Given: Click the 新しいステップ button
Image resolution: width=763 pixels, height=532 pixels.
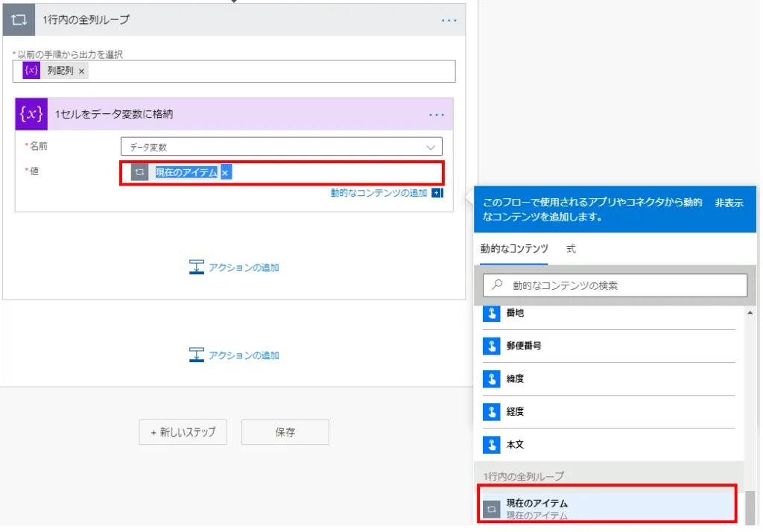Looking at the screenshot, I should [183, 432].
